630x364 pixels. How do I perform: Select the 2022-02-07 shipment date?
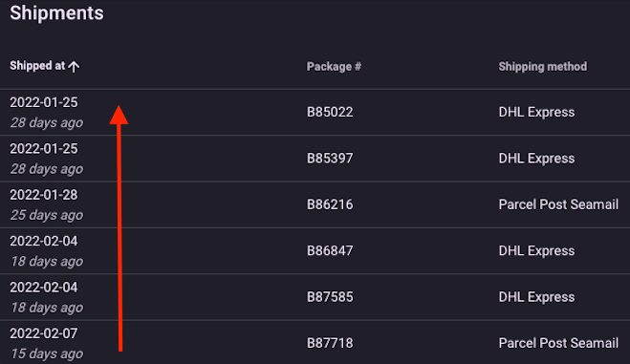(44, 333)
